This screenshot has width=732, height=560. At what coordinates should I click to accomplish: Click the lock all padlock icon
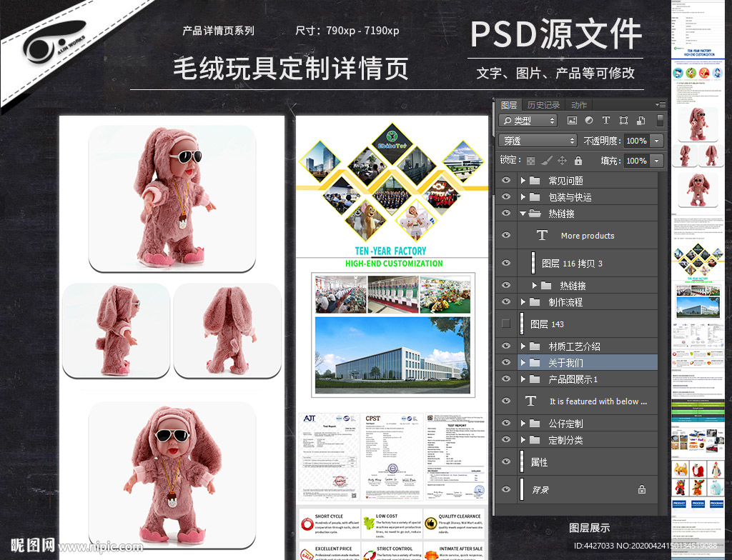[579, 160]
